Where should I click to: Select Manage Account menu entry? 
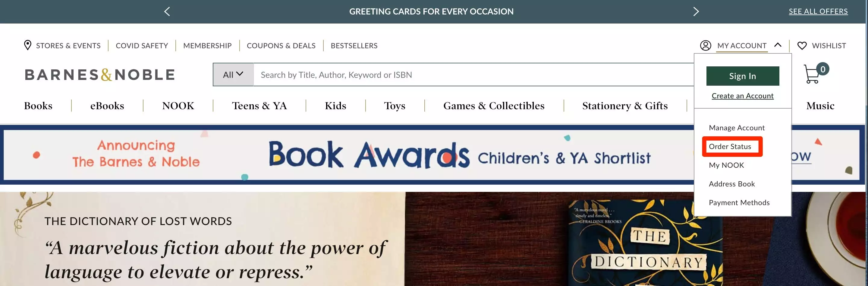[737, 128]
